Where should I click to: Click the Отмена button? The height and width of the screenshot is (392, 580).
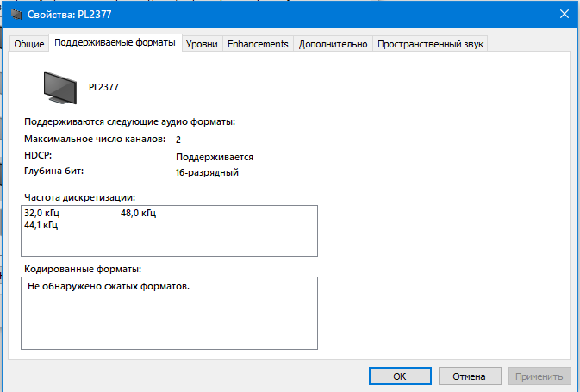point(470,376)
